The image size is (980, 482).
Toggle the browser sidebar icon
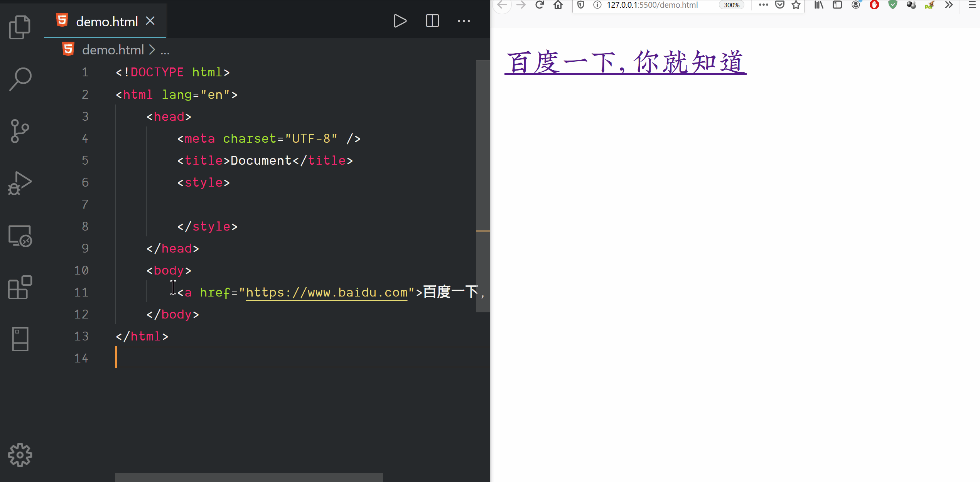[837, 5]
